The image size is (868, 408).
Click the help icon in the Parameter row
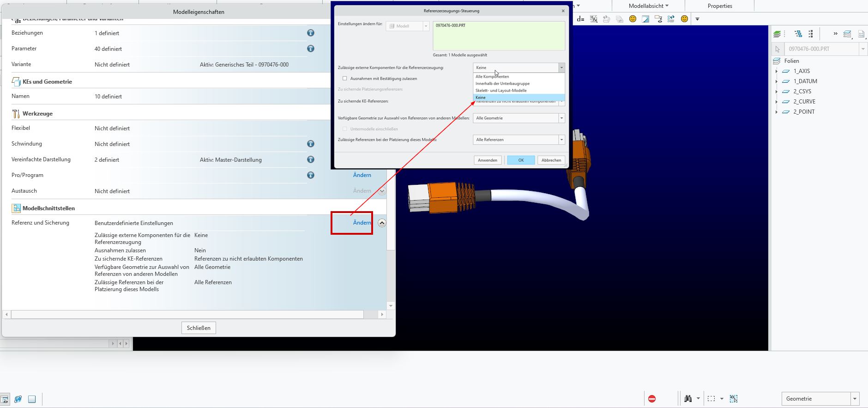tap(311, 49)
